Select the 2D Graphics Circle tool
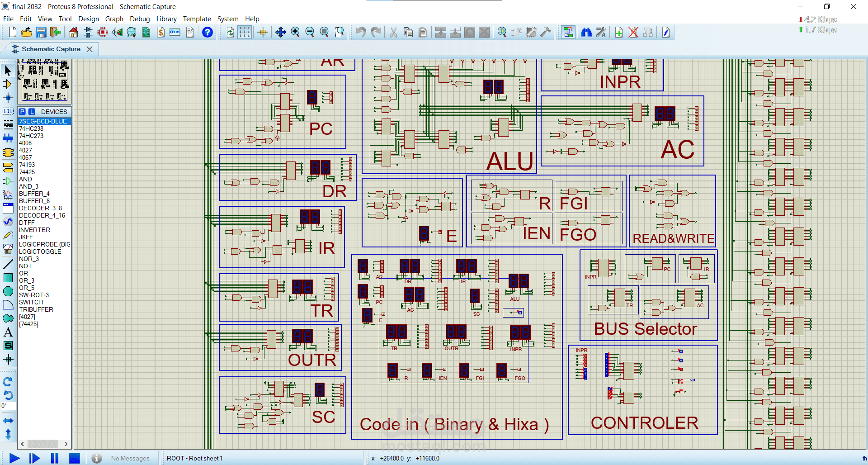 pos(8,291)
